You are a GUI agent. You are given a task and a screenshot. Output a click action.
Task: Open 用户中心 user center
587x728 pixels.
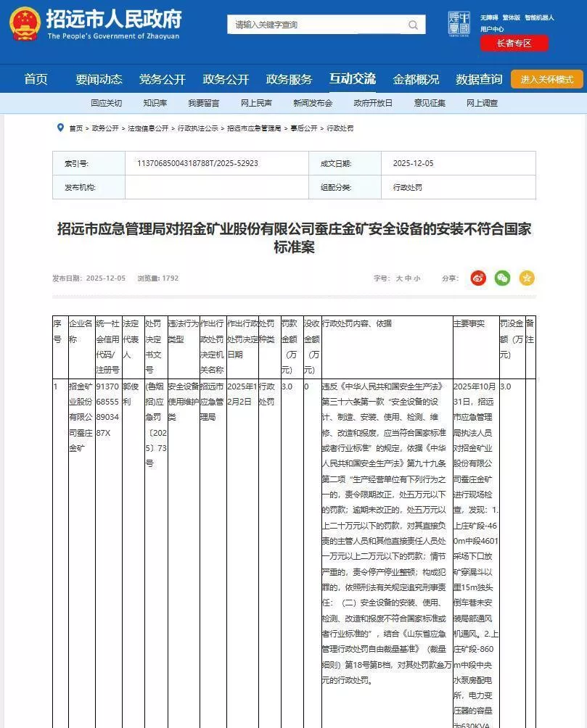pyautogui.click(x=493, y=28)
